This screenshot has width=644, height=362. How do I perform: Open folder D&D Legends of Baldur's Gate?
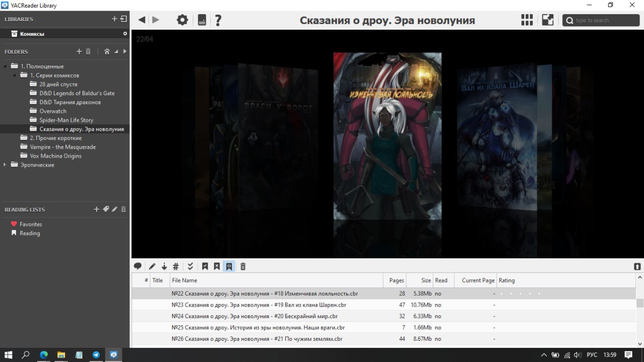pyautogui.click(x=77, y=93)
